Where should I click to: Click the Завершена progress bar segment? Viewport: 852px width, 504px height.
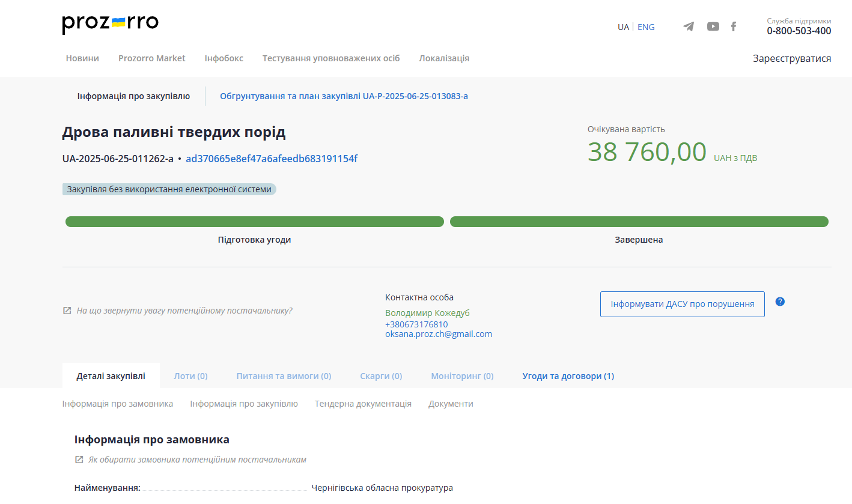pyautogui.click(x=639, y=222)
